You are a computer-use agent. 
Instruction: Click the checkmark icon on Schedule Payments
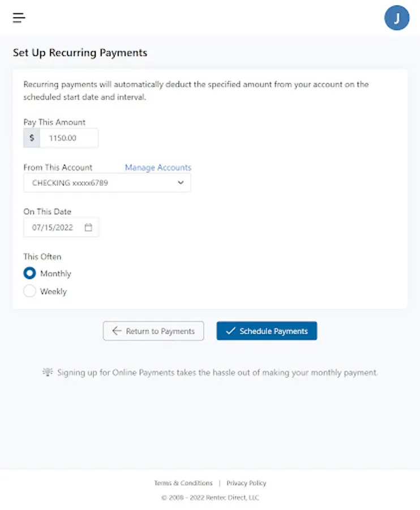coord(230,331)
